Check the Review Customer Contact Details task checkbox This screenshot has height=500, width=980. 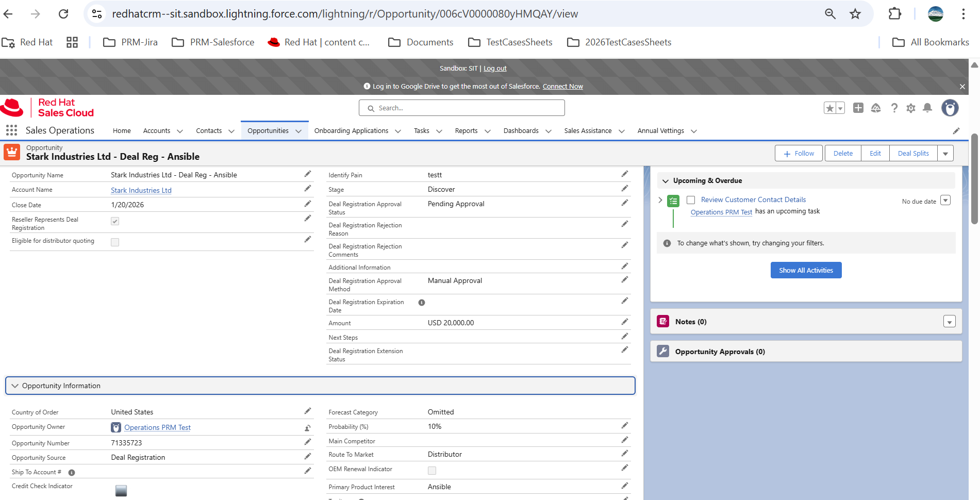[691, 200]
